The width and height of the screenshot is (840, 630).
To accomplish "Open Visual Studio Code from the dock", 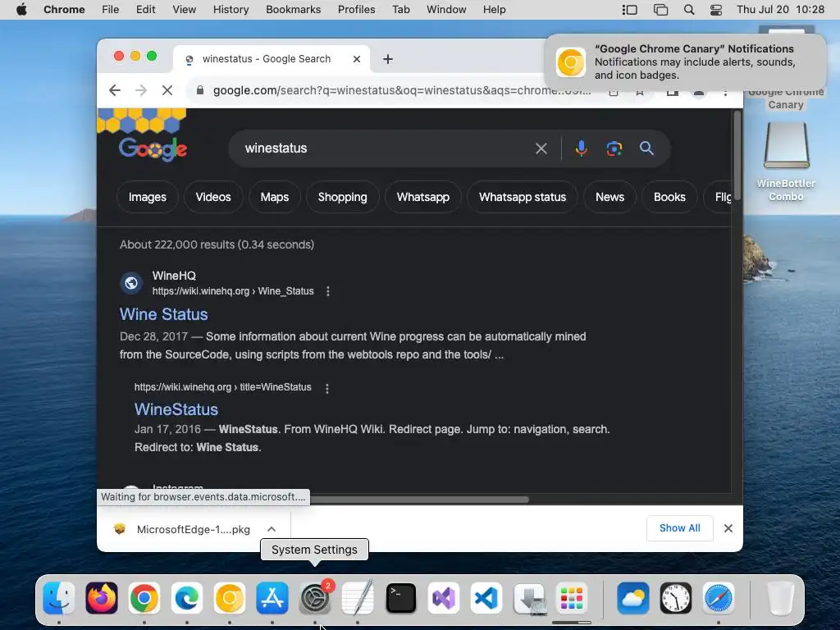I will tap(486, 598).
